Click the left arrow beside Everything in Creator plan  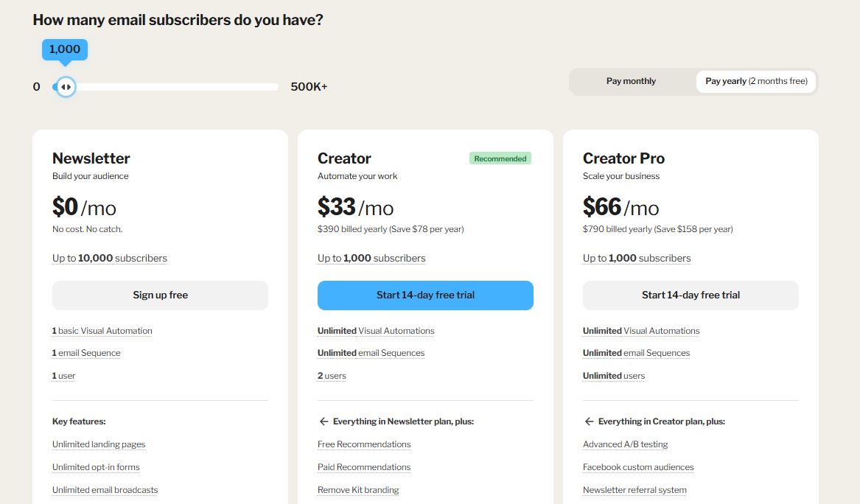(x=589, y=421)
